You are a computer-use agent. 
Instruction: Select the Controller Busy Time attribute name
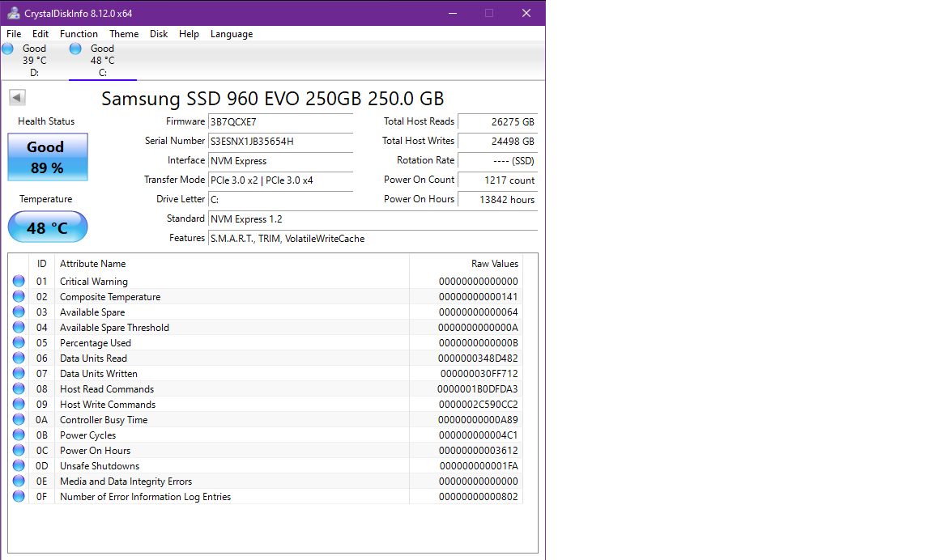click(x=104, y=420)
